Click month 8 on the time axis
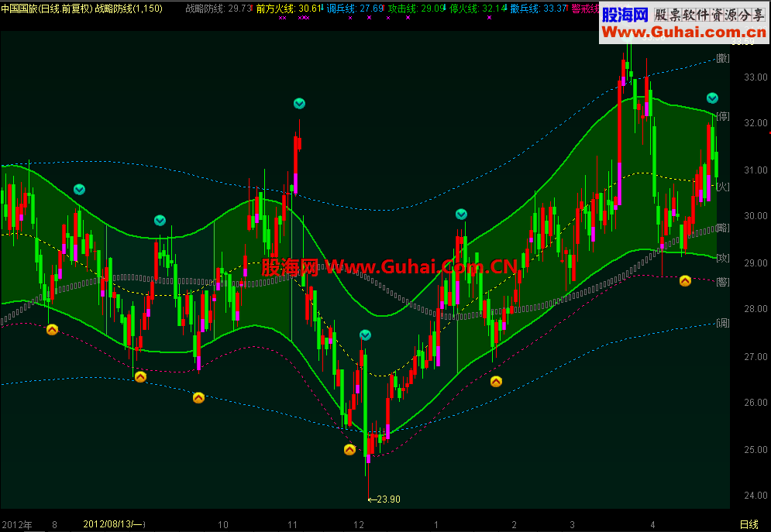Image resolution: width=771 pixels, height=532 pixels. tap(54, 524)
